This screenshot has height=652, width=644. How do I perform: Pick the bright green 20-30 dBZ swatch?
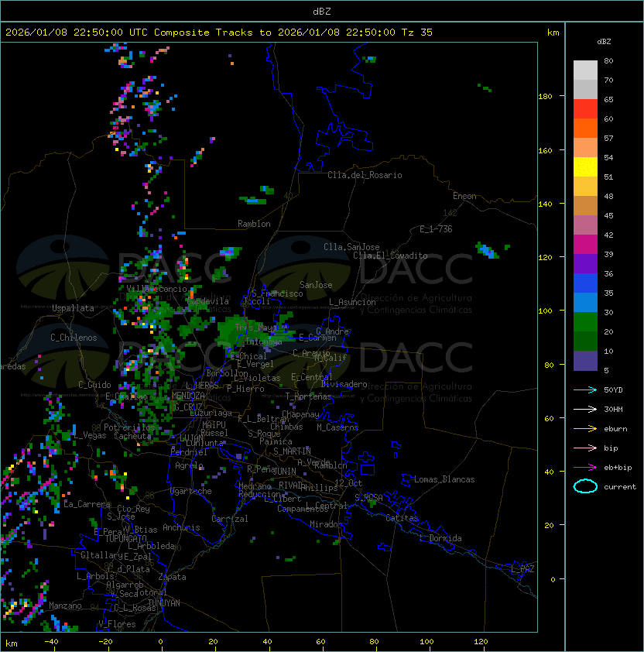(x=585, y=322)
